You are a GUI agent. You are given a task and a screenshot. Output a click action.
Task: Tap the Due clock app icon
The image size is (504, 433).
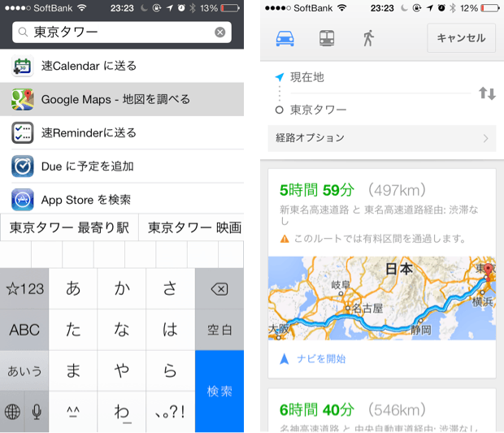(x=23, y=166)
